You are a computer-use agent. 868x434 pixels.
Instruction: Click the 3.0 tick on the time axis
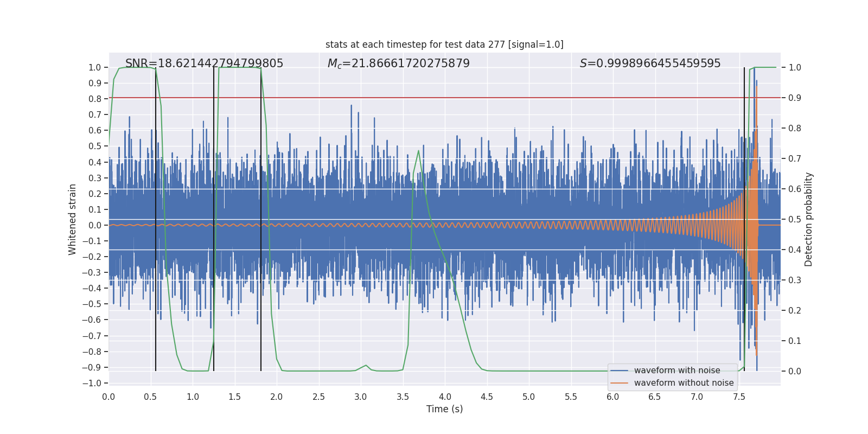pyautogui.click(x=361, y=397)
